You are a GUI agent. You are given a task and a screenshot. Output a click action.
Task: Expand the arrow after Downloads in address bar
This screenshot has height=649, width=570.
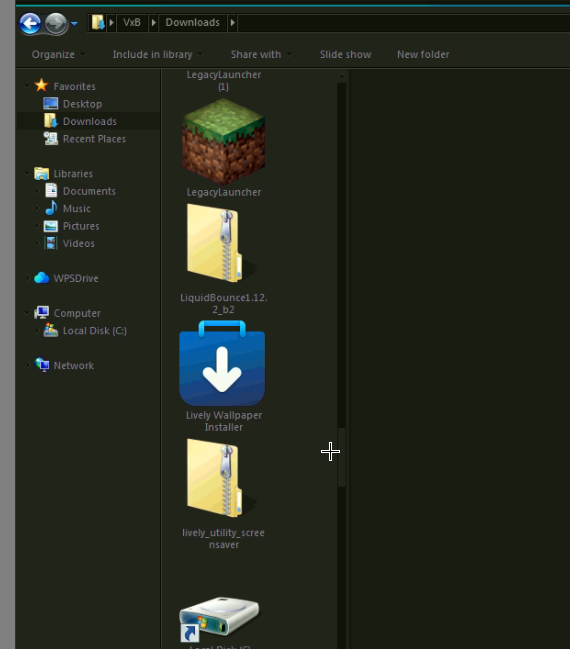click(233, 22)
